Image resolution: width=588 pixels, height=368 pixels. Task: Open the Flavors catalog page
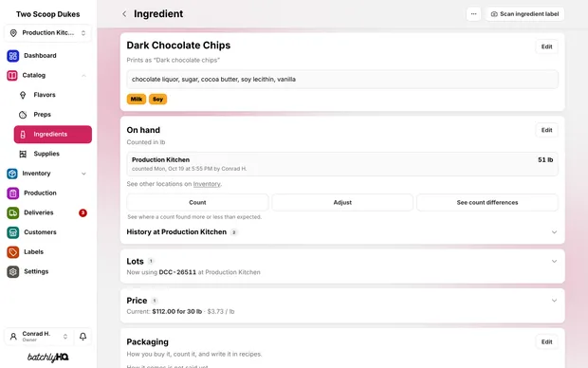pos(53,95)
